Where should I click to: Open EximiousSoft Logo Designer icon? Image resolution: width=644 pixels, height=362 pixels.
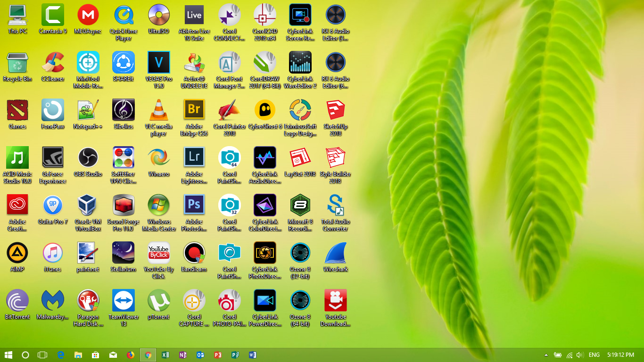tap(300, 110)
